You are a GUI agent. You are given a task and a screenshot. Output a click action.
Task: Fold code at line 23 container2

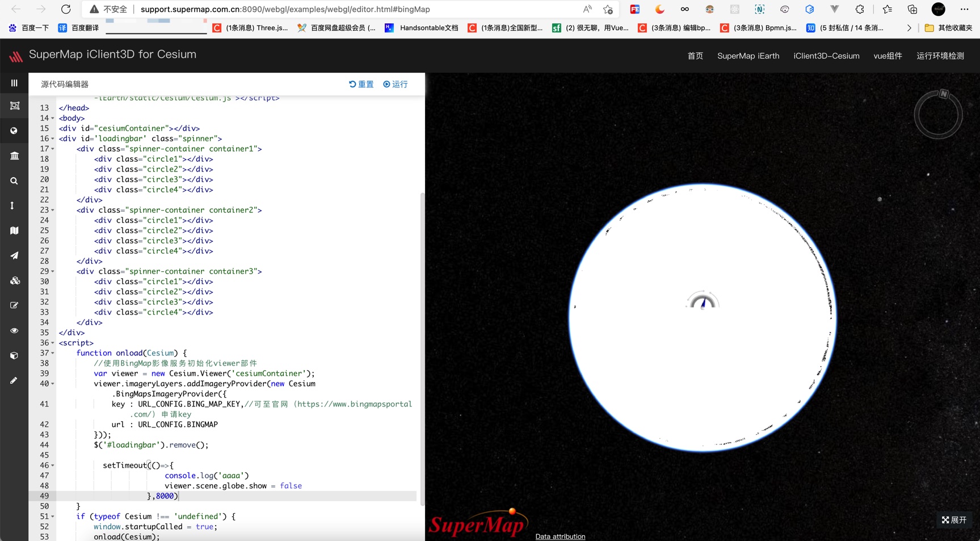pos(53,210)
